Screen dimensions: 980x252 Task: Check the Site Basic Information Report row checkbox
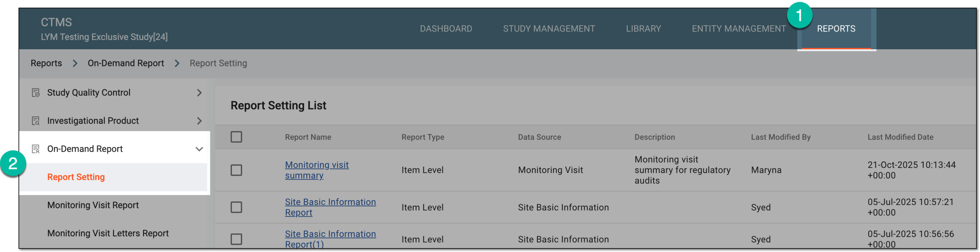236,207
